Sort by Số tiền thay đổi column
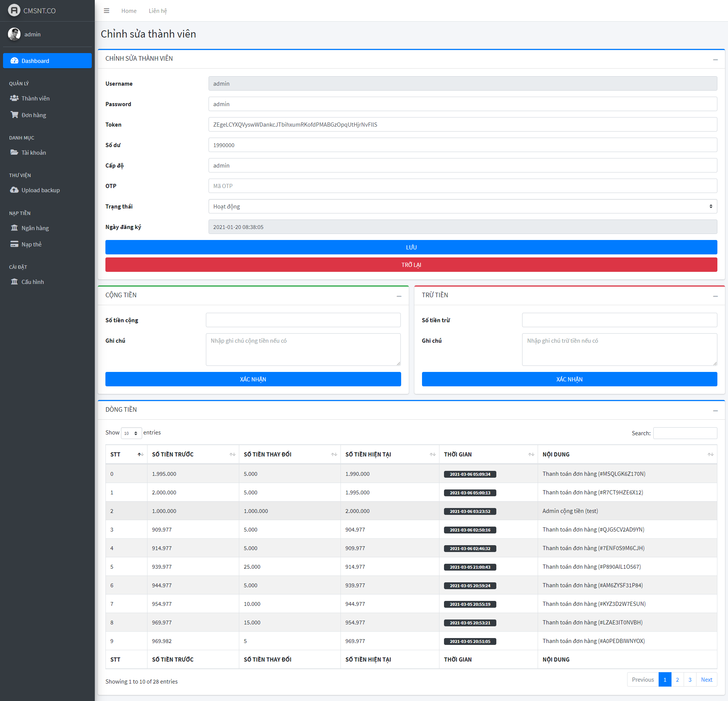 (289, 454)
